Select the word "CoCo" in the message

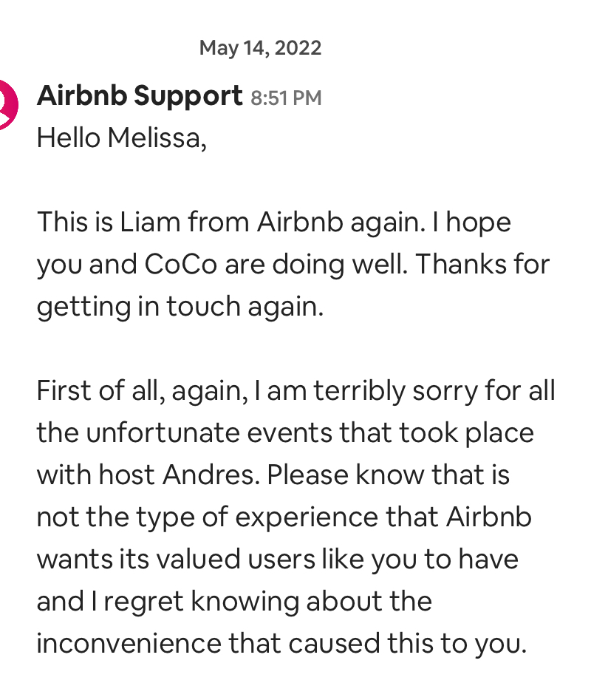[x=182, y=265]
